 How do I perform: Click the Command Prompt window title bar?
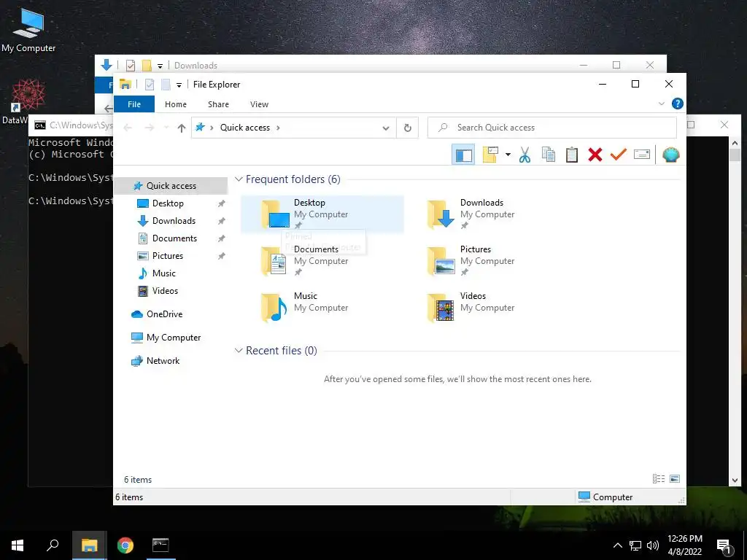click(x=71, y=125)
